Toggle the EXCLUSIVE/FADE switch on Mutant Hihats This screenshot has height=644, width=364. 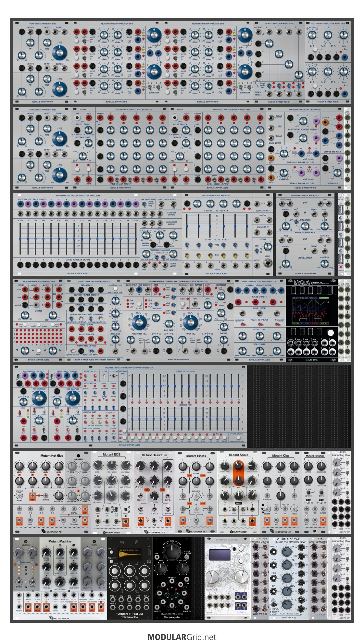pos(196,496)
